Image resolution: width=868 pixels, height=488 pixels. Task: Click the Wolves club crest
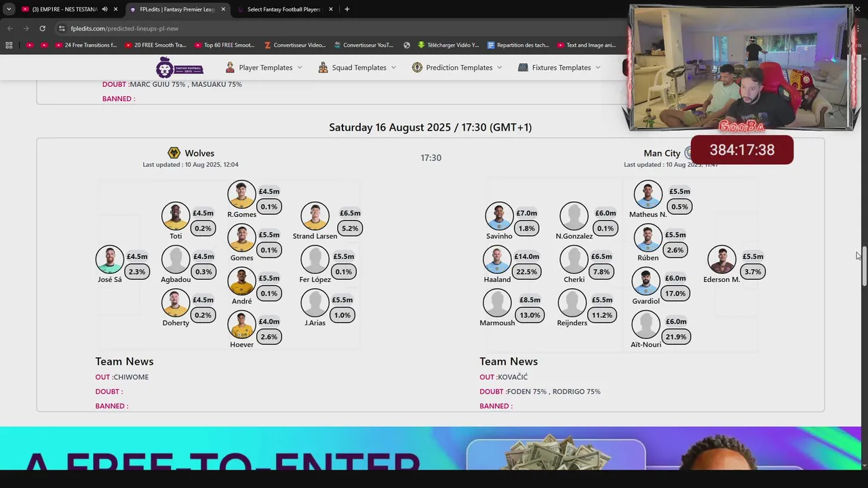(174, 153)
